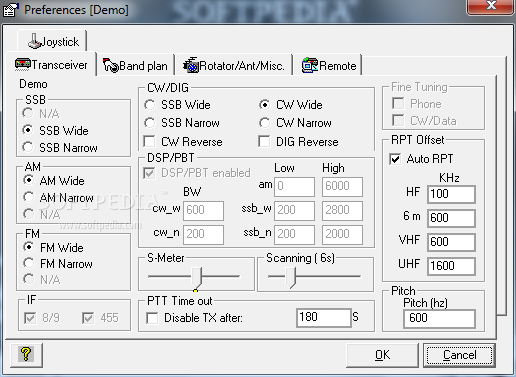Click the Preferences window title icon
The image size is (516, 377).
(x=11, y=10)
